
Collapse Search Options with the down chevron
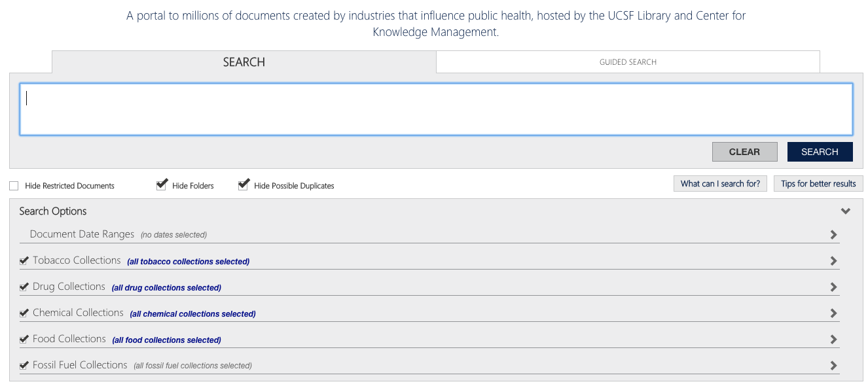click(x=846, y=211)
